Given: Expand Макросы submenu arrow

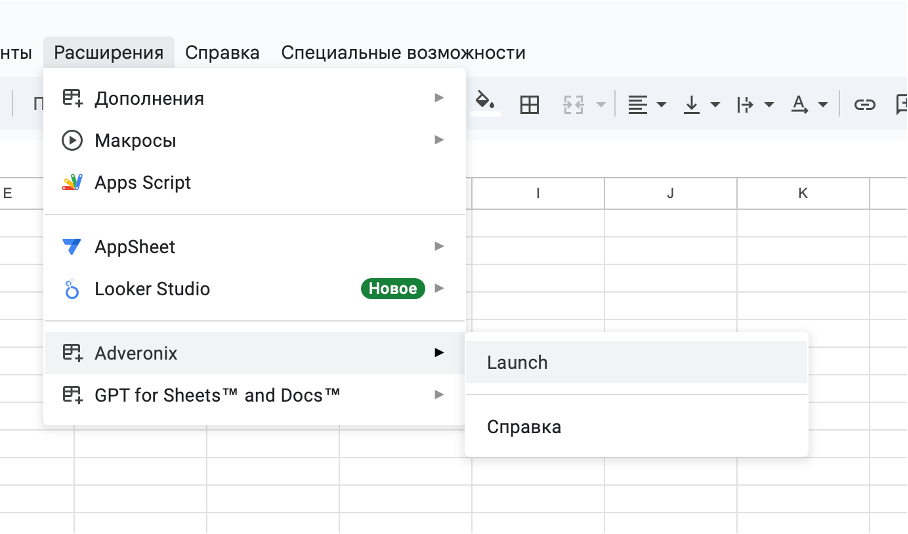Looking at the screenshot, I should pos(439,140).
